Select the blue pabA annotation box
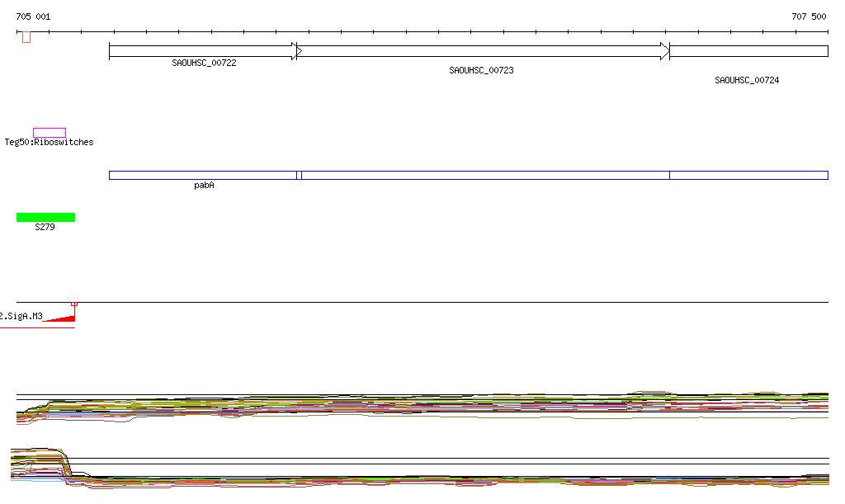845x504 pixels. tap(202, 175)
